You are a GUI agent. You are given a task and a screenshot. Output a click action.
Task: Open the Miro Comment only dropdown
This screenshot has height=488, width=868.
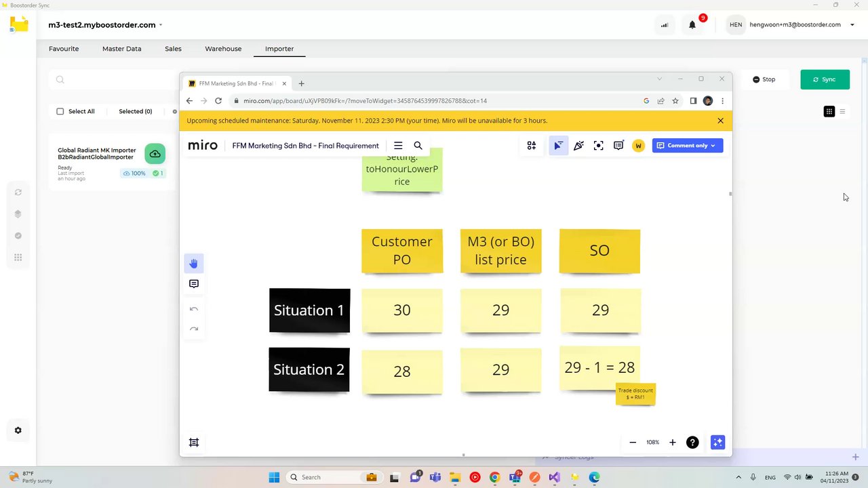[688, 146]
